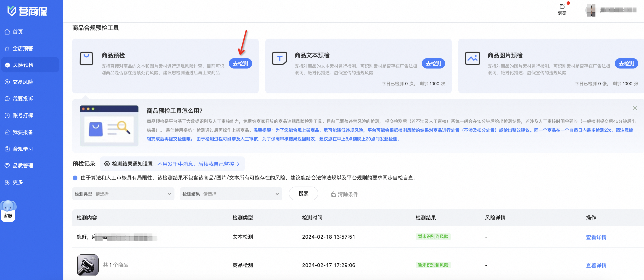This screenshot has width=644, height=280.
Task: Click the 营商保 logo
Action: [27, 11]
